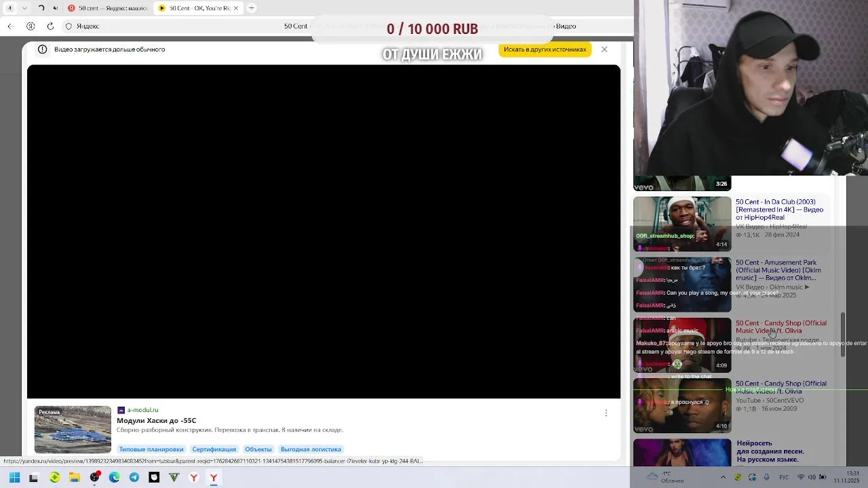Screen dimensions: 868x488
Task: Open the black-and-white app icon on the taskbar
Action: point(154,478)
